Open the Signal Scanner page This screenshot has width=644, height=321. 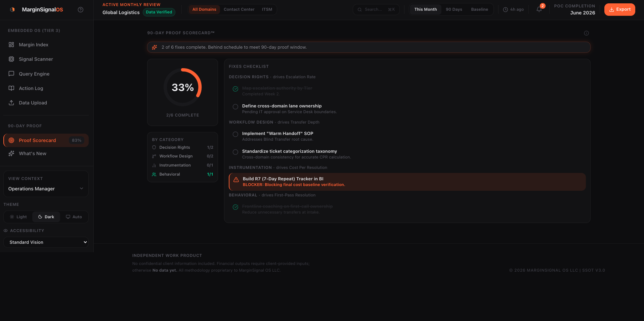36,59
